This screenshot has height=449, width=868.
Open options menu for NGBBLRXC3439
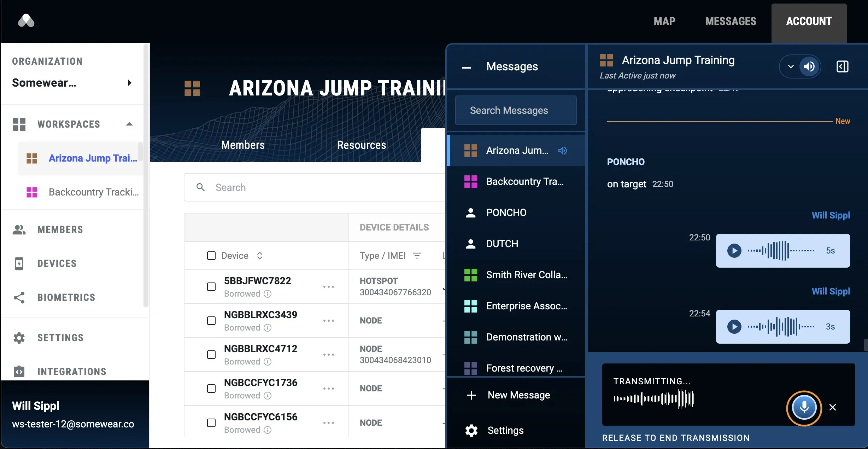click(x=329, y=321)
